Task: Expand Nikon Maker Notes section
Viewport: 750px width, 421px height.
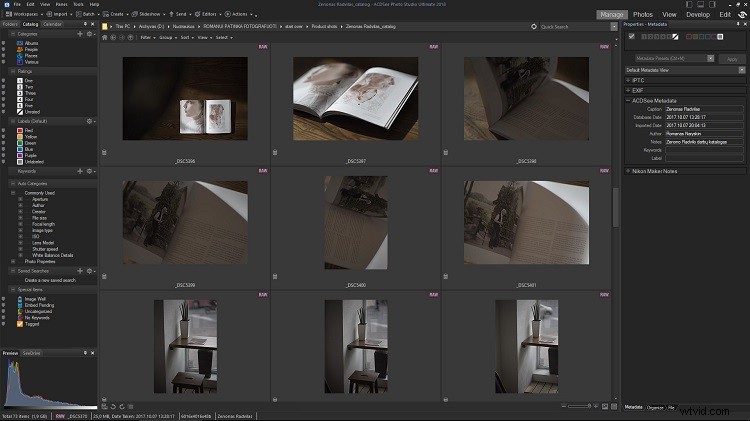Action: [628, 171]
